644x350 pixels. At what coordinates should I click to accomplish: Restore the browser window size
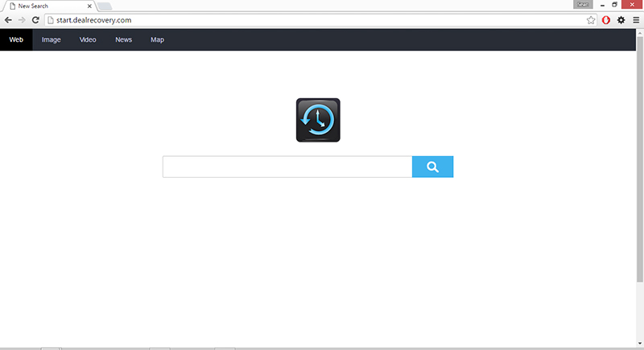614,5
